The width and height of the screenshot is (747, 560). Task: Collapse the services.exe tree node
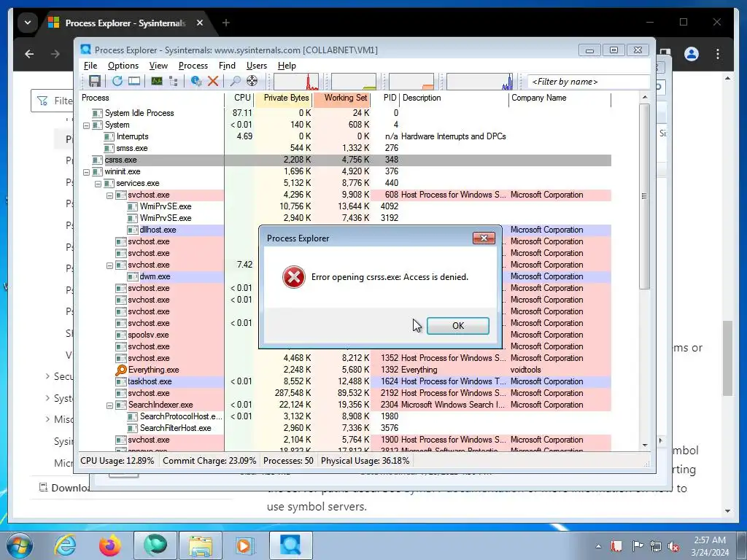tap(98, 184)
